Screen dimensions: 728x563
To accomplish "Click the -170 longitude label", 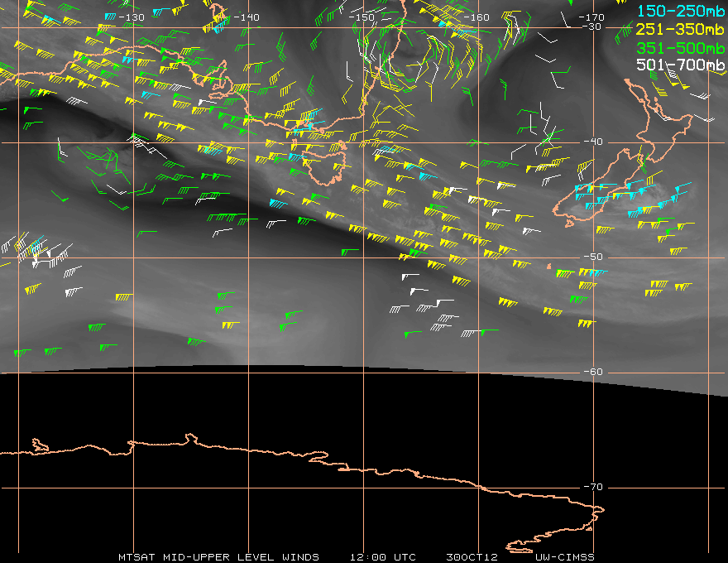I will click(591, 17).
